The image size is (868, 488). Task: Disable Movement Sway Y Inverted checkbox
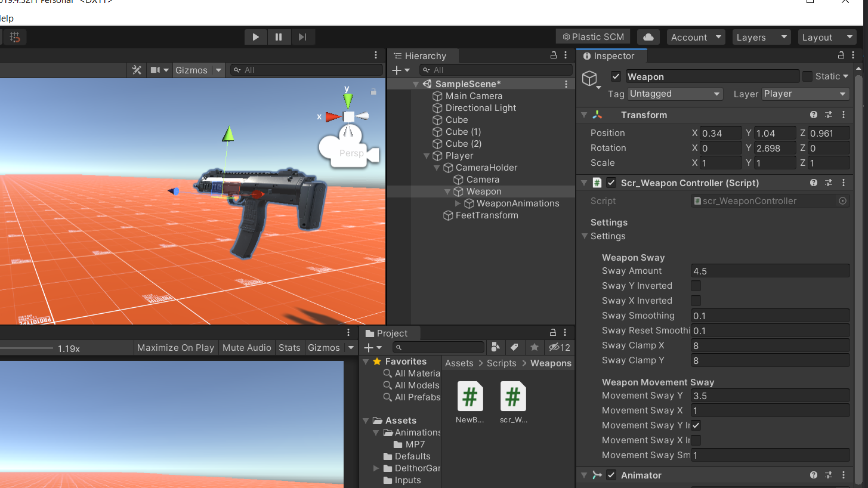tap(696, 425)
